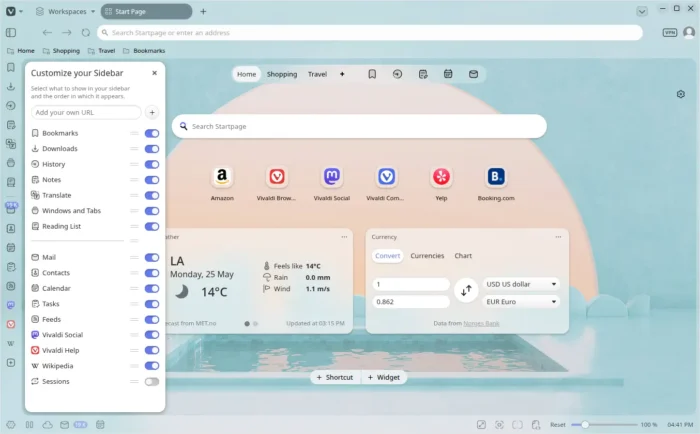The image size is (700, 434).
Task: Open the user profile avatar
Action: (689, 33)
